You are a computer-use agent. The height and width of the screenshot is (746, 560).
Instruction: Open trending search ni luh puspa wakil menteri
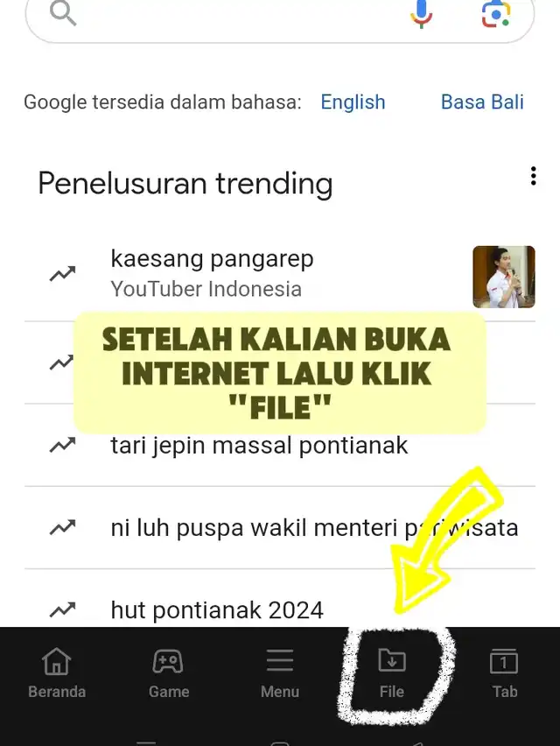(x=314, y=528)
